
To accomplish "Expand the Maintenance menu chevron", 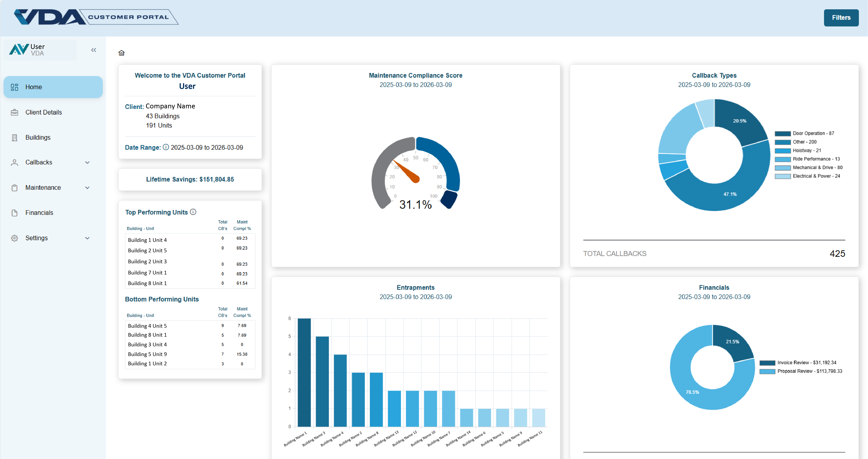I will point(87,188).
